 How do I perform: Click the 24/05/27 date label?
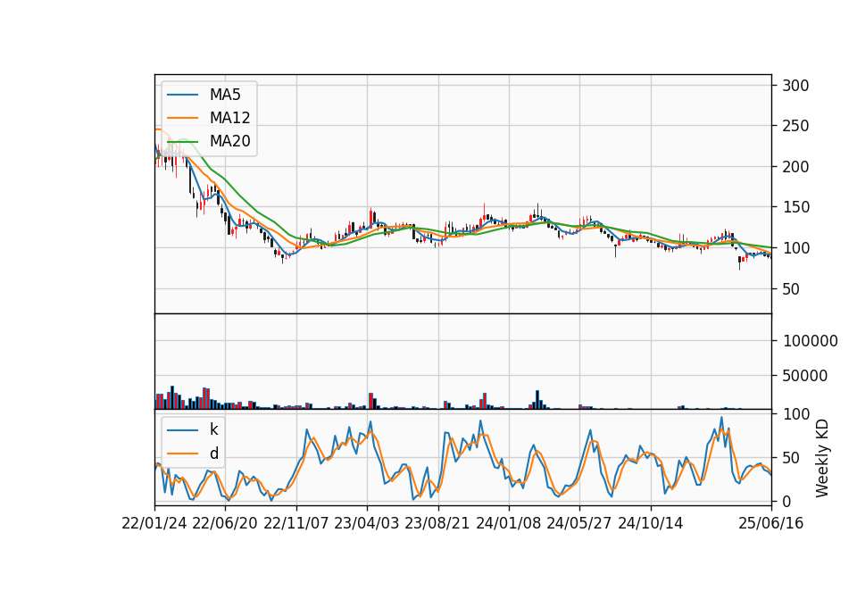(578, 523)
